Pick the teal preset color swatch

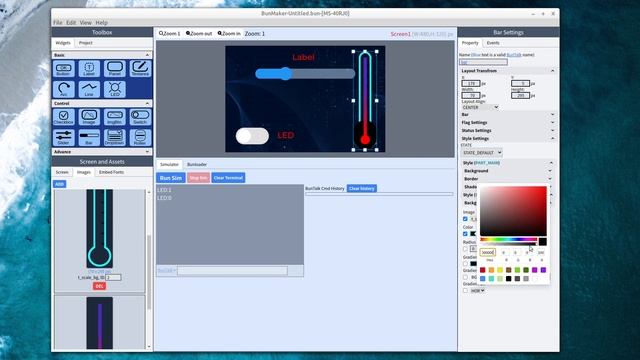coord(491,279)
